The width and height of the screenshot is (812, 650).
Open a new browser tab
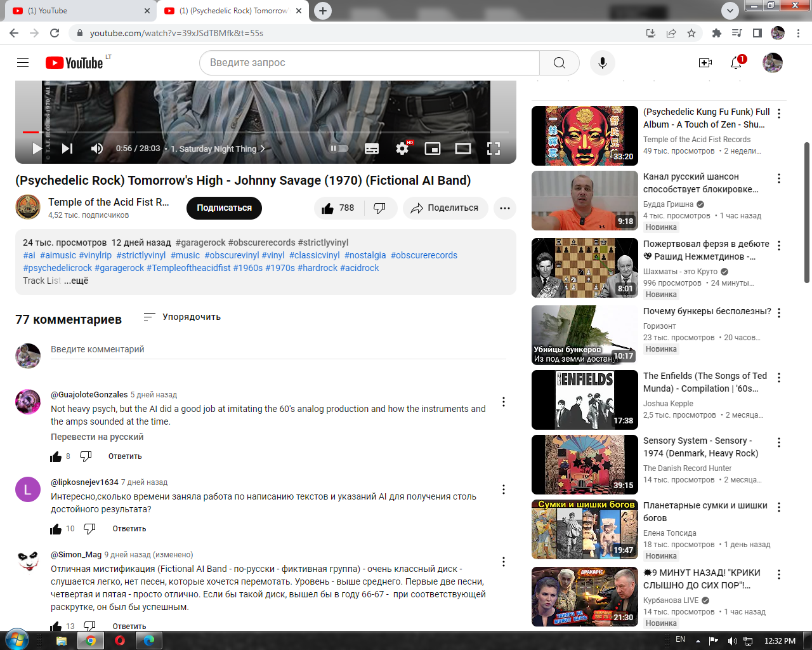tap(323, 11)
